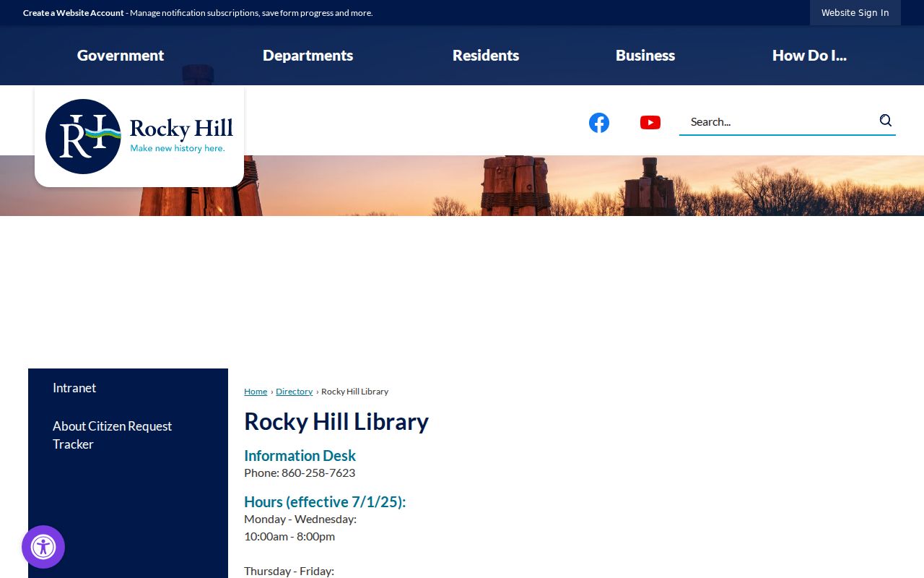The height and width of the screenshot is (578, 924).
Task: Open About Citizen Request Tracker link
Action: (x=113, y=435)
